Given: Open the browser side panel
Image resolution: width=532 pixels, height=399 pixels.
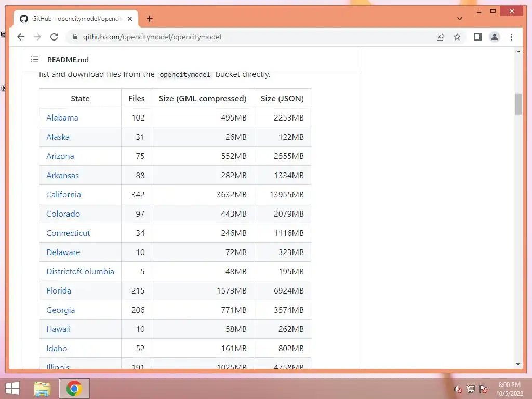Looking at the screenshot, I should (478, 37).
